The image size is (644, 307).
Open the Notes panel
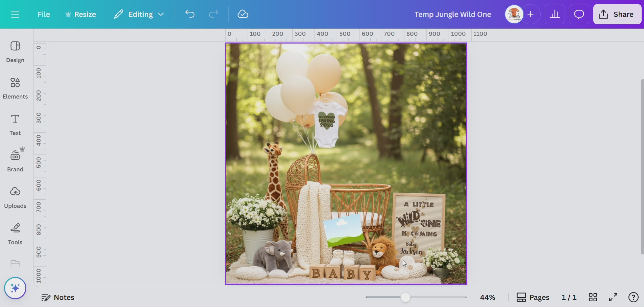pyautogui.click(x=58, y=297)
